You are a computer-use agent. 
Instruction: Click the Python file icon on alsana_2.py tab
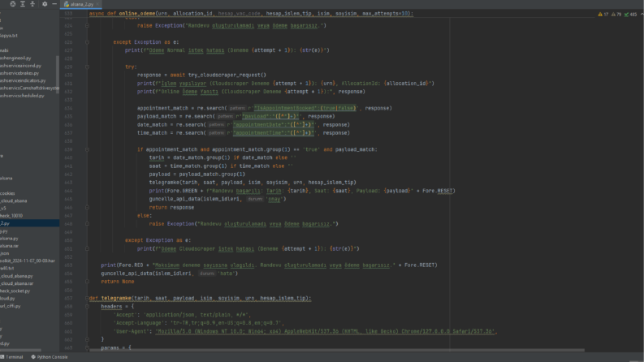67,4
